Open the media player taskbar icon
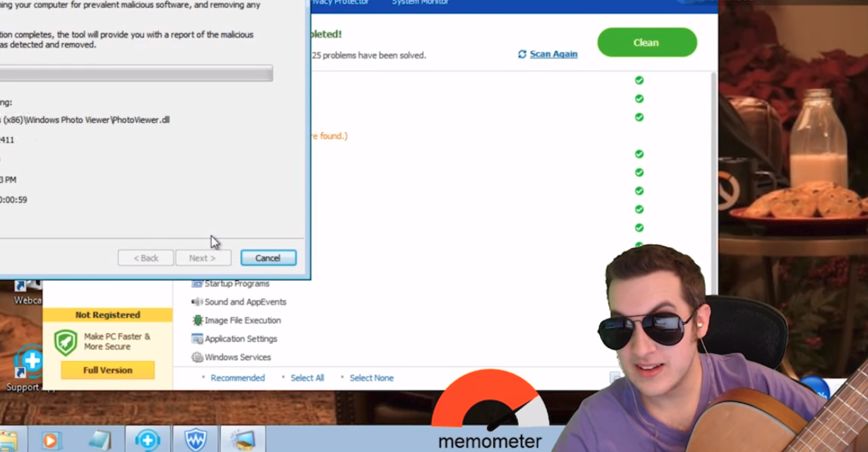 tap(50, 439)
